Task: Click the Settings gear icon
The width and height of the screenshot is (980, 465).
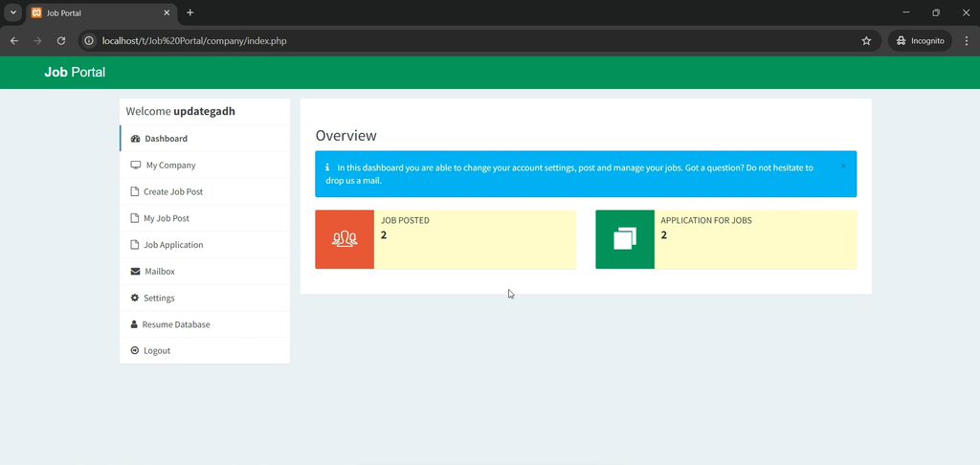Action: [x=134, y=299]
